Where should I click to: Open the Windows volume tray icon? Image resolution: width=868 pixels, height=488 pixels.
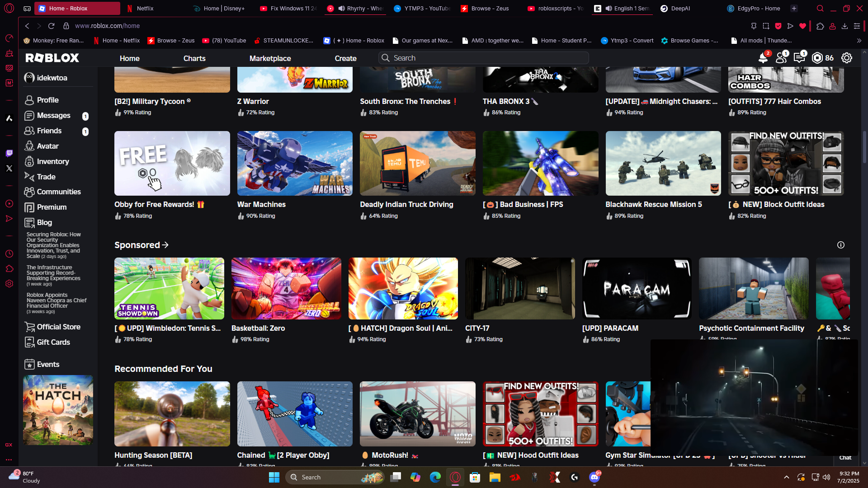pyautogui.click(x=826, y=477)
